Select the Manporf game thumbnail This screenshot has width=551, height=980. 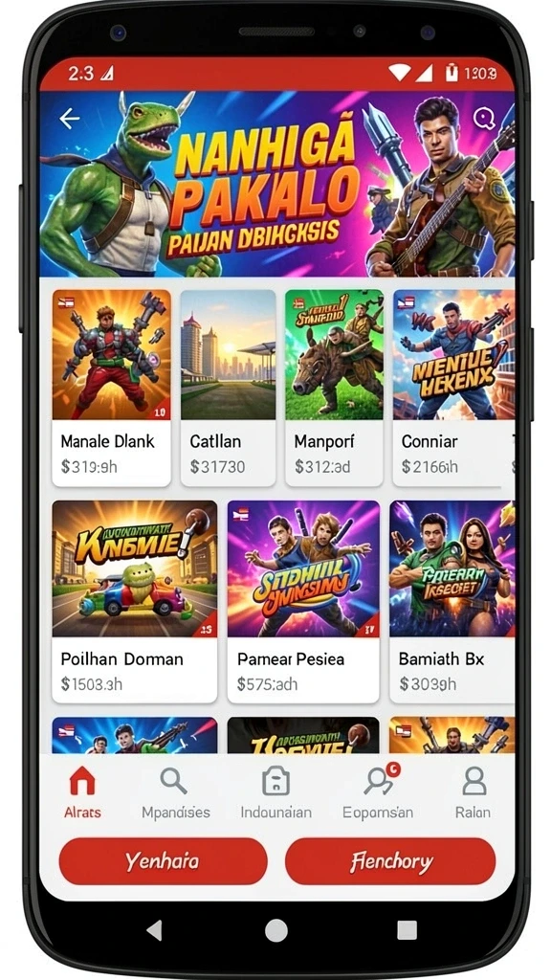[x=334, y=354]
